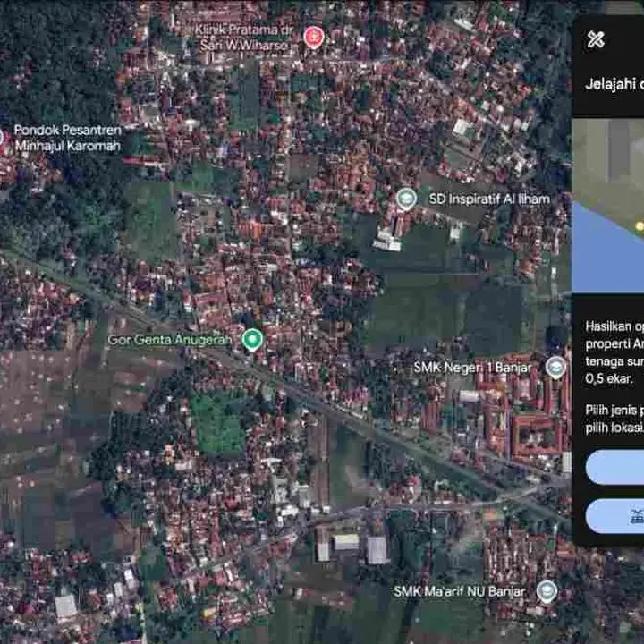Viewport: 644px width, 644px height.
Task: Click the solar panel icon on the lower blue button
Action: [x=638, y=516]
